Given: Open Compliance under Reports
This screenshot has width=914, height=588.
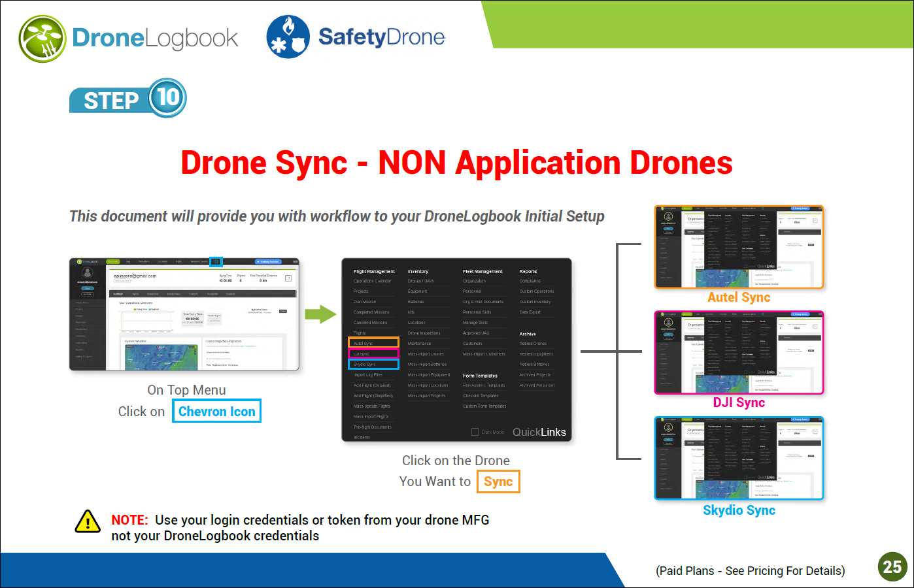Looking at the screenshot, I should (530, 281).
